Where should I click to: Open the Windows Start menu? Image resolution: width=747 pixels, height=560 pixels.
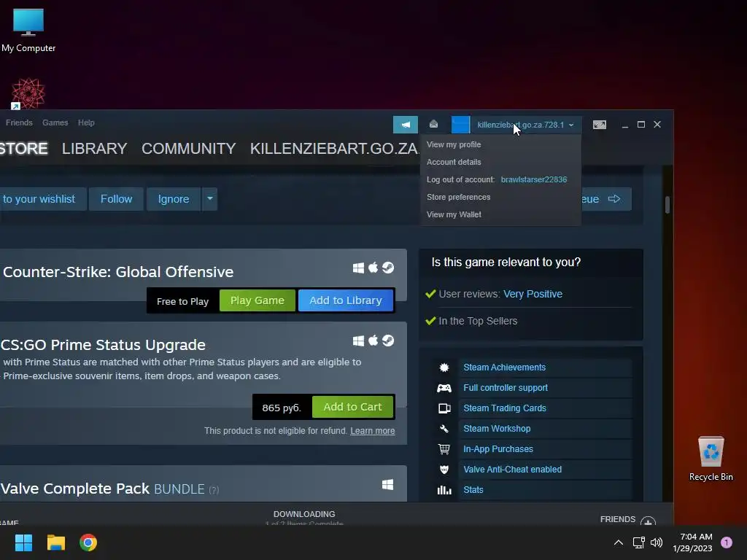click(23, 542)
